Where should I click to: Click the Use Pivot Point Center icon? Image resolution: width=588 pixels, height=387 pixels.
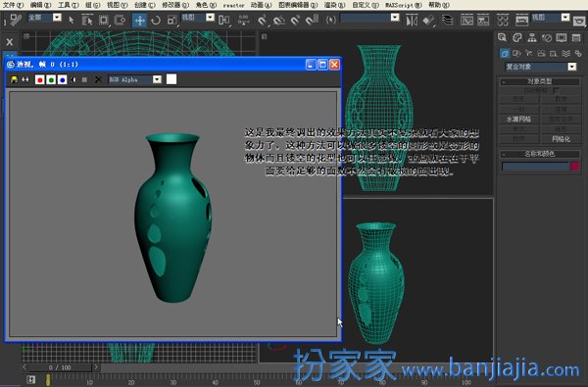[x=224, y=20]
